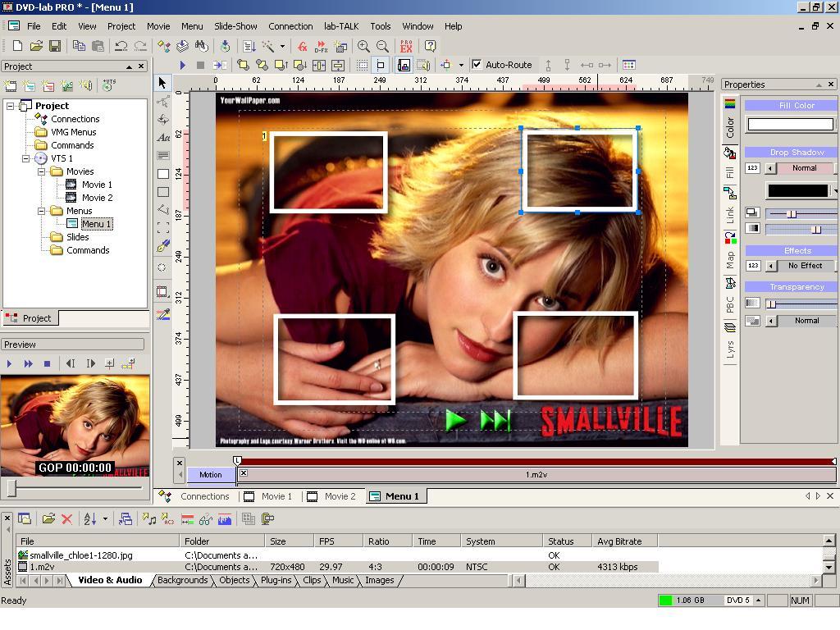The height and width of the screenshot is (630, 840).
Task: Click the Add VTS disc icon
Action: point(109,85)
